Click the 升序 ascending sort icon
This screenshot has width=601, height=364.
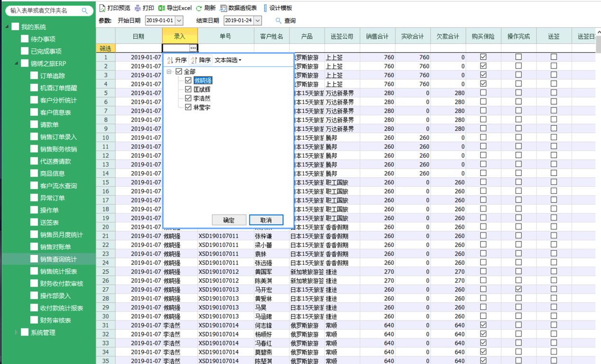click(170, 60)
